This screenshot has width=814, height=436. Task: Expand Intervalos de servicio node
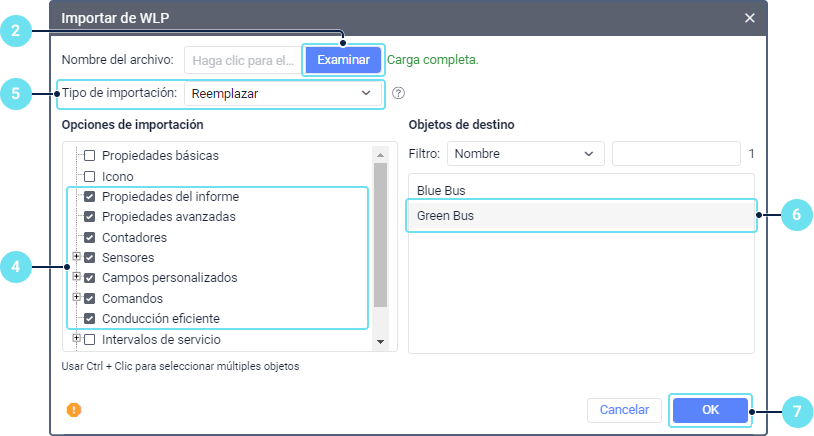pos(76,338)
